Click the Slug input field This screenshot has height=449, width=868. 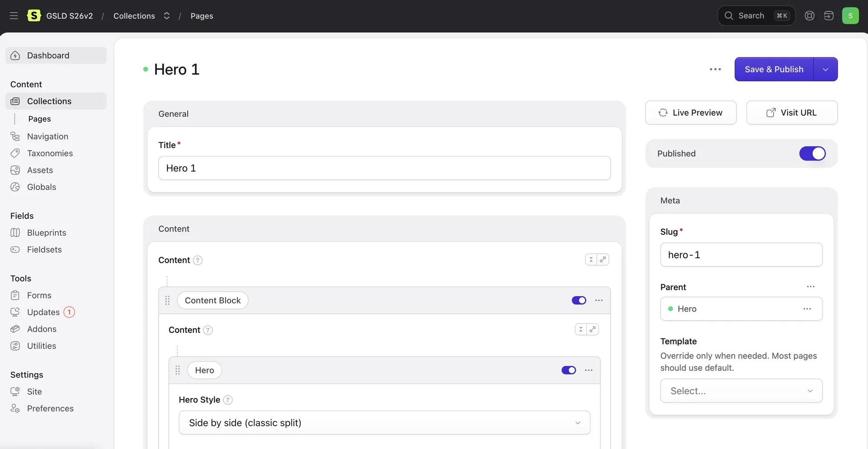[x=741, y=255]
